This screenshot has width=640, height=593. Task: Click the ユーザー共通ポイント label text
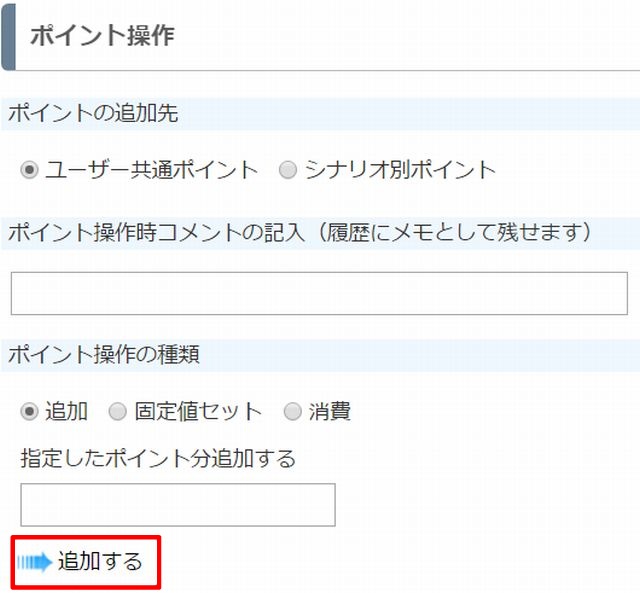[x=151, y=170]
